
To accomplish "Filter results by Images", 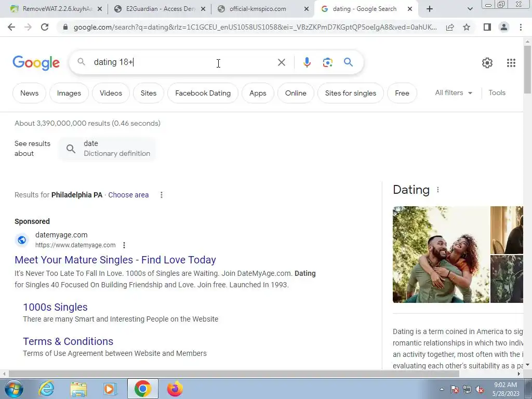I will pyautogui.click(x=69, y=93).
